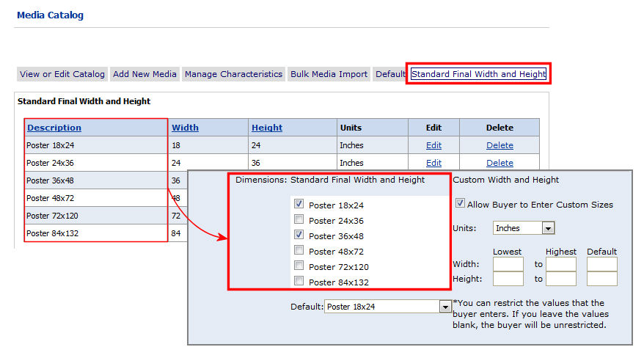The height and width of the screenshot is (358, 644).
Task: Open the Manage Characteristics tab
Action: pos(233,74)
